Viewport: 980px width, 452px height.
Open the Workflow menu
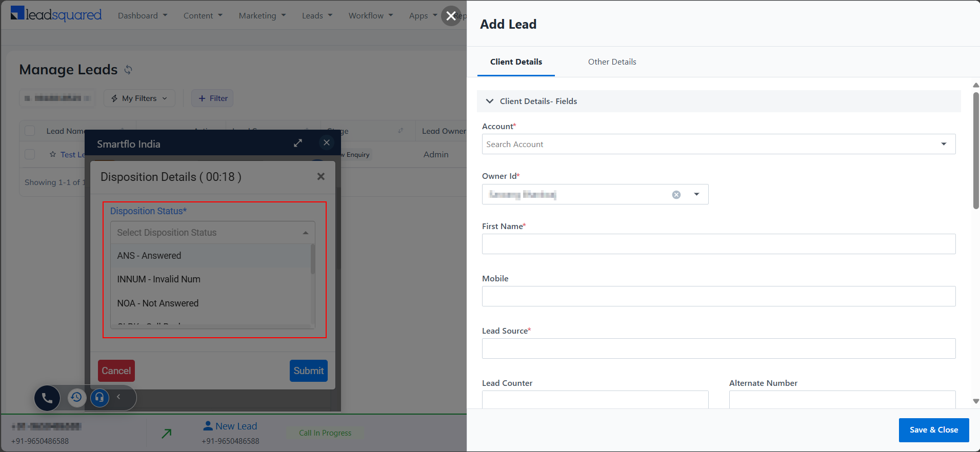point(371,15)
